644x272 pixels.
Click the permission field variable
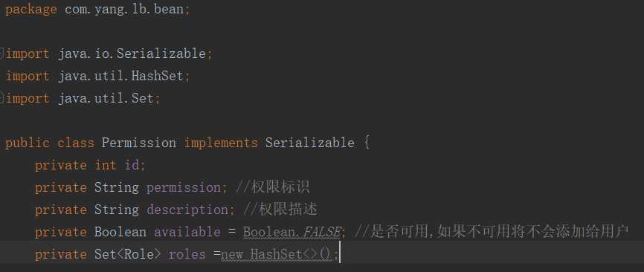coord(184,187)
